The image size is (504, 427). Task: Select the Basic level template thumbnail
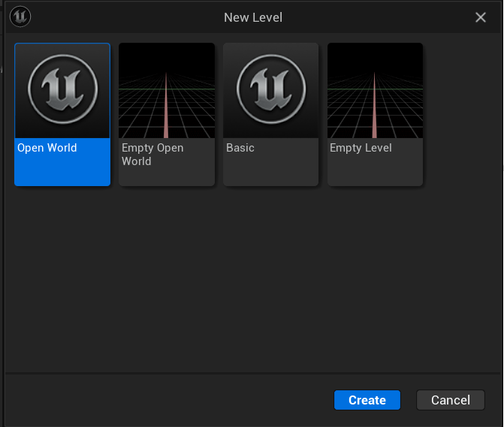point(271,91)
